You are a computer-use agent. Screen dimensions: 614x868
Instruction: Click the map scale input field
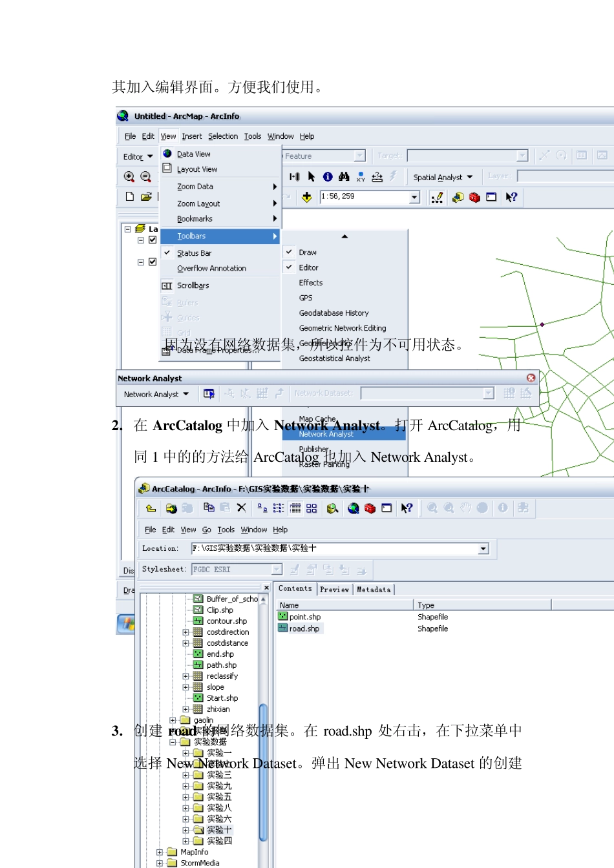tap(365, 197)
